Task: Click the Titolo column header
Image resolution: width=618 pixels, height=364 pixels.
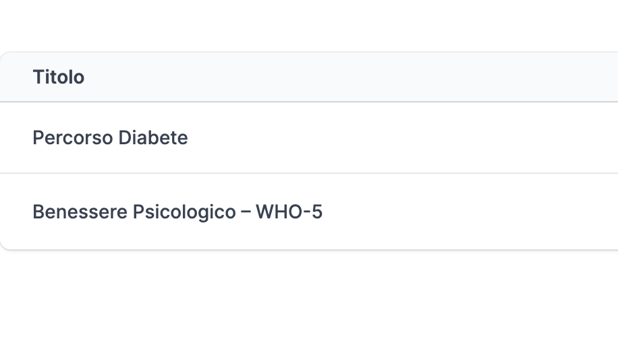Action: click(x=59, y=77)
